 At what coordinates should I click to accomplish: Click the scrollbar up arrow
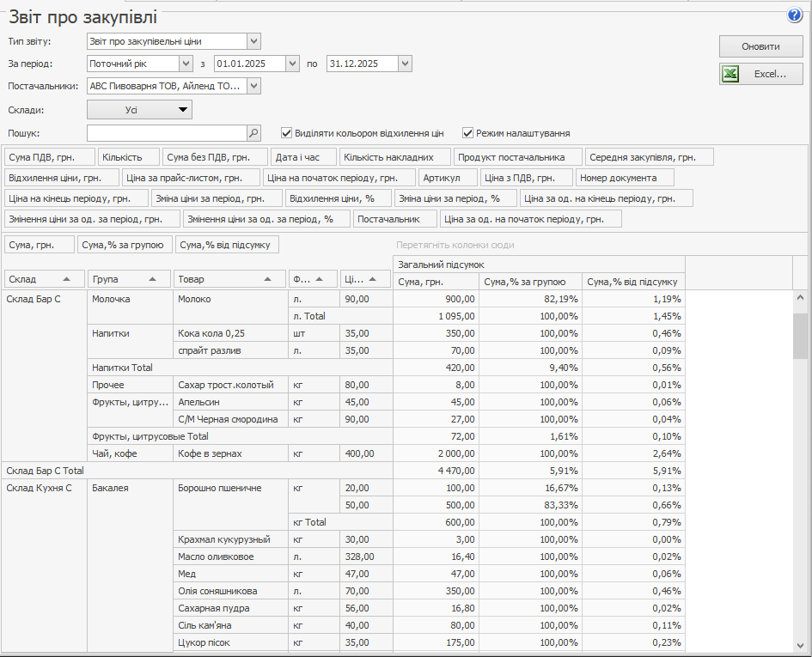point(800,298)
